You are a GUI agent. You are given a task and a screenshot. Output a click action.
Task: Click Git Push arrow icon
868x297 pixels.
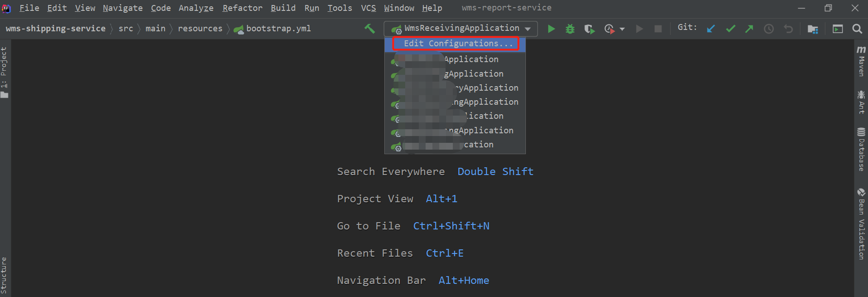pyautogui.click(x=749, y=29)
